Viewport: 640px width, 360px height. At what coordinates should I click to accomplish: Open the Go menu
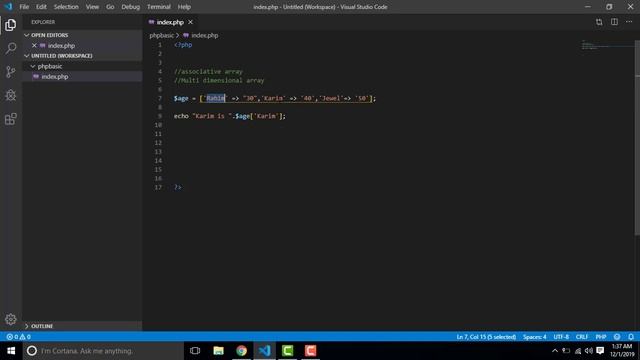pyautogui.click(x=110, y=7)
